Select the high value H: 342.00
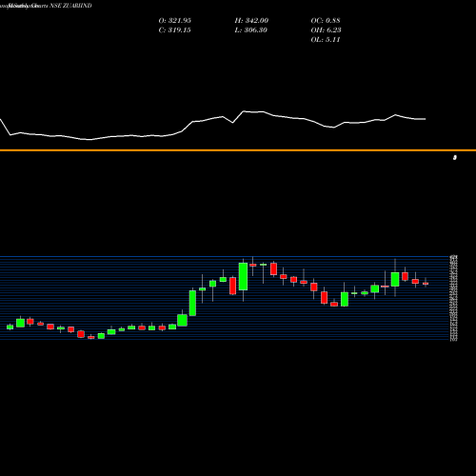The width and height of the screenshot is (476, 476). [251, 21]
